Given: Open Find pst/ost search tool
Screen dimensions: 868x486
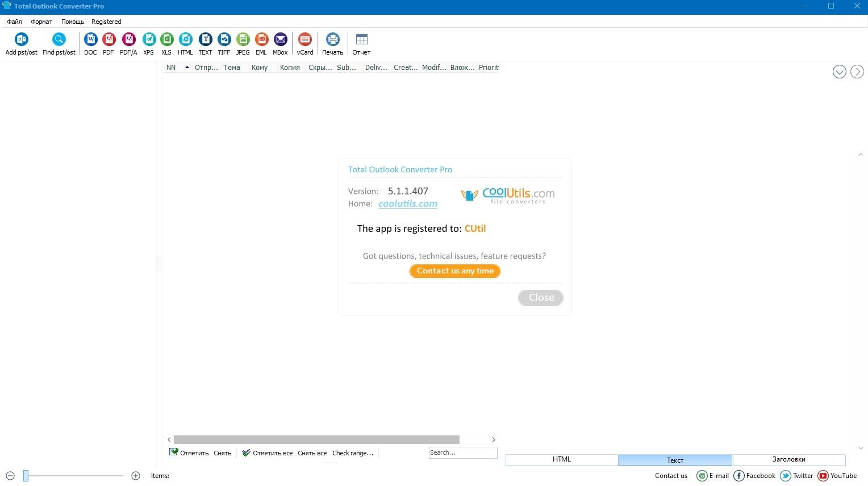Looking at the screenshot, I should coord(59,44).
